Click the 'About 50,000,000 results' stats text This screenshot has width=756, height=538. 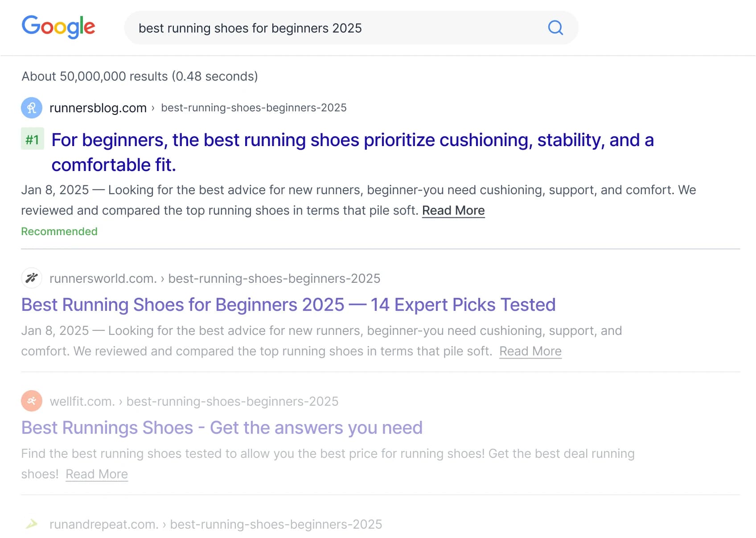pyautogui.click(x=140, y=76)
